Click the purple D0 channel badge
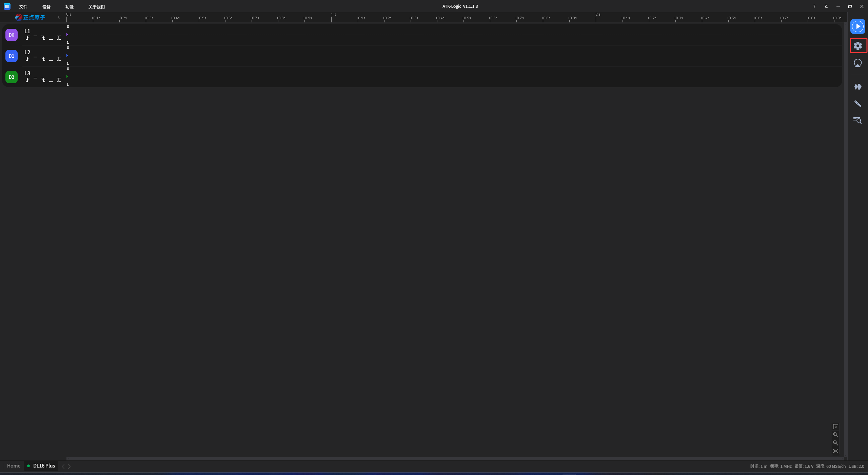The image size is (868, 475). point(12,35)
